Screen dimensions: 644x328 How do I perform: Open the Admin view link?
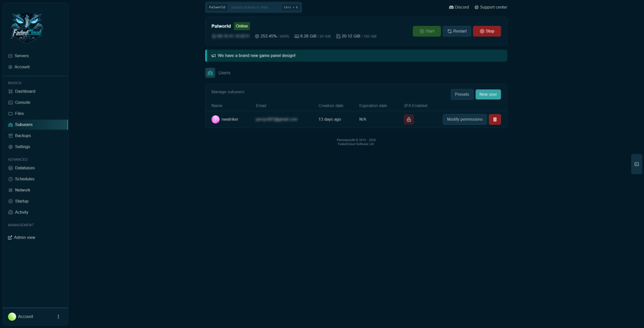[x=22, y=238]
